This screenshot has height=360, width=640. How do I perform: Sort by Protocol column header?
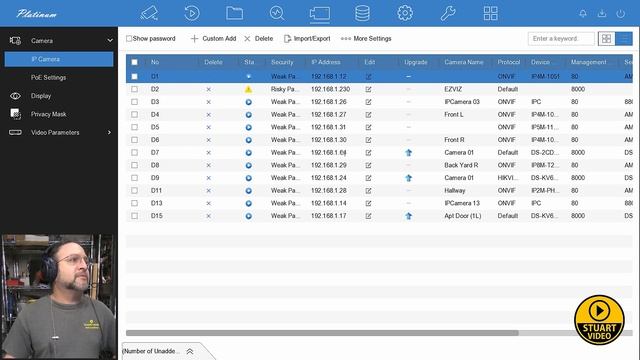point(509,62)
